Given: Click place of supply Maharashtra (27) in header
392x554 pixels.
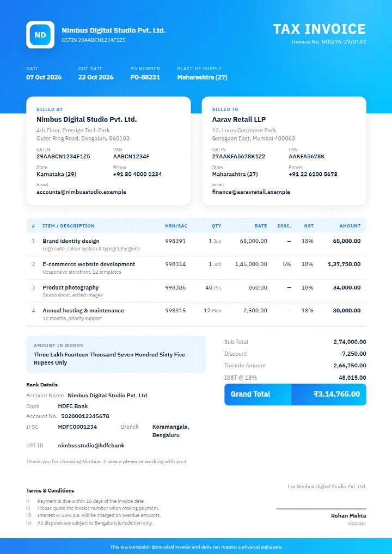Looking at the screenshot, I should 202,77.
